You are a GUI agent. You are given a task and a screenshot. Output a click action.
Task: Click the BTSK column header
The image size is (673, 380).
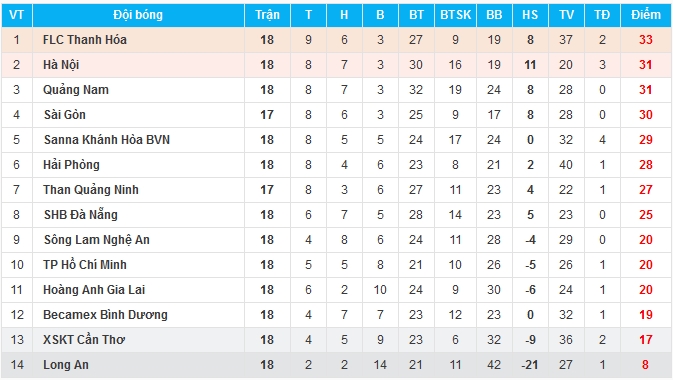[455, 15]
